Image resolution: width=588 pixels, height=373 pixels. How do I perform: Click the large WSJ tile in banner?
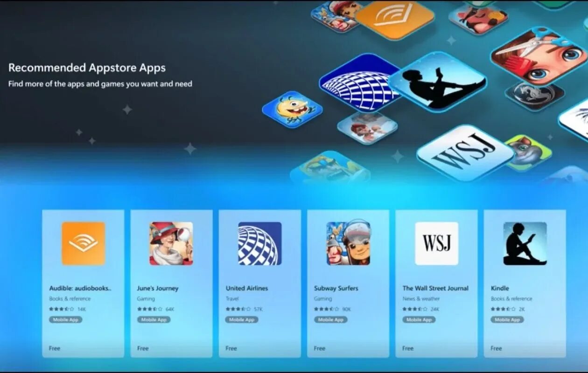coord(465,152)
